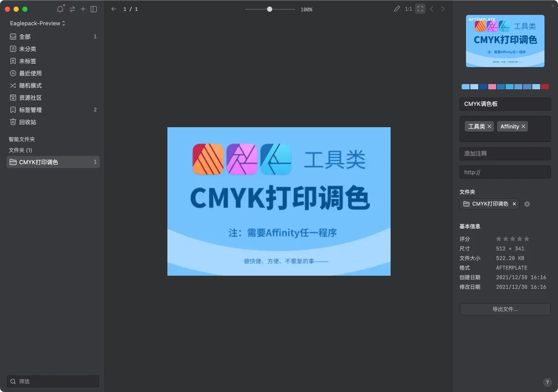This screenshot has height=392, width=558.
Task: Click the pencil edit icon
Action: 397,9
